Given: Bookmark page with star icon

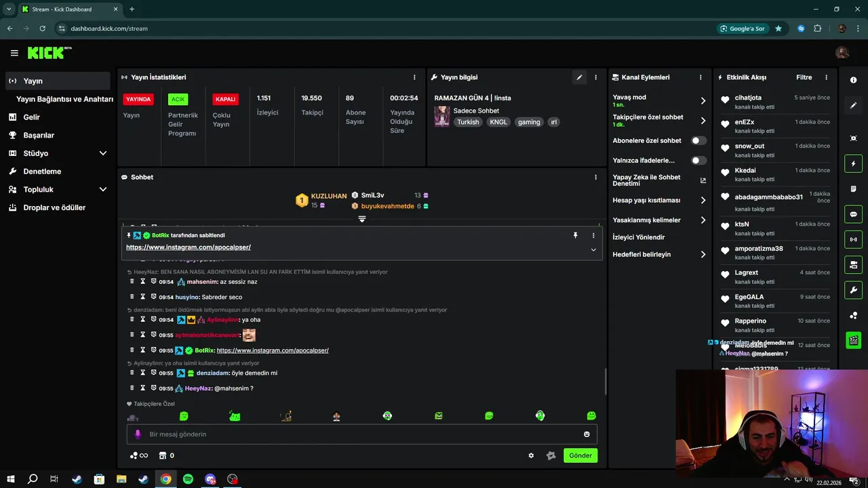Looking at the screenshot, I should click(778, 28).
